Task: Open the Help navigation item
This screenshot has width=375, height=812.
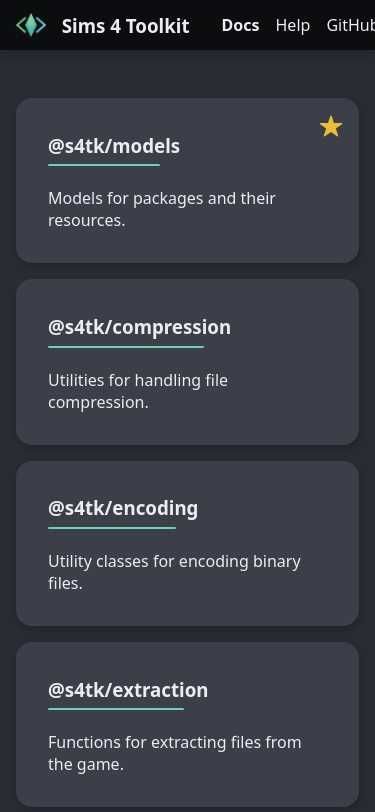Action: pos(293,25)
